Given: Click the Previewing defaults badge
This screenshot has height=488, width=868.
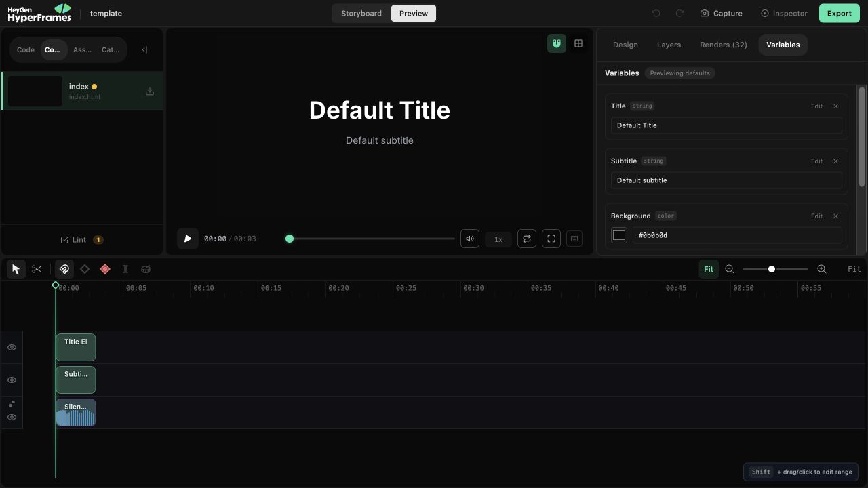Looking at the screenshot, I should click(x=679, y=73).
